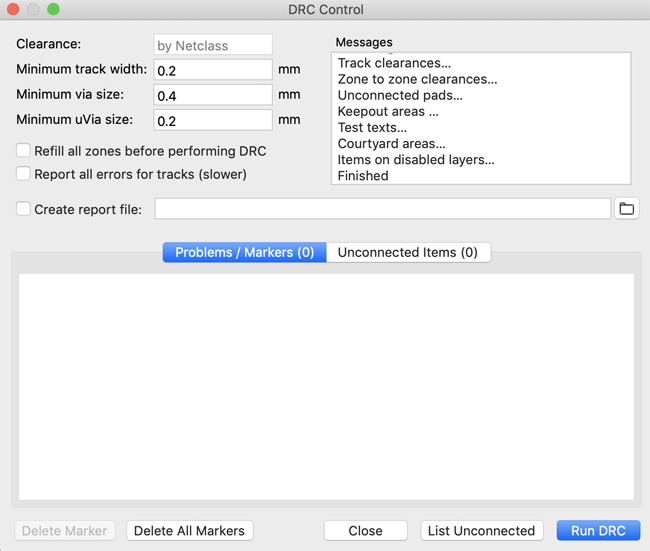This screenshot has height=551, width=650.
Task: Focus the Minimum track width field
Action: (x=213, y=70)
